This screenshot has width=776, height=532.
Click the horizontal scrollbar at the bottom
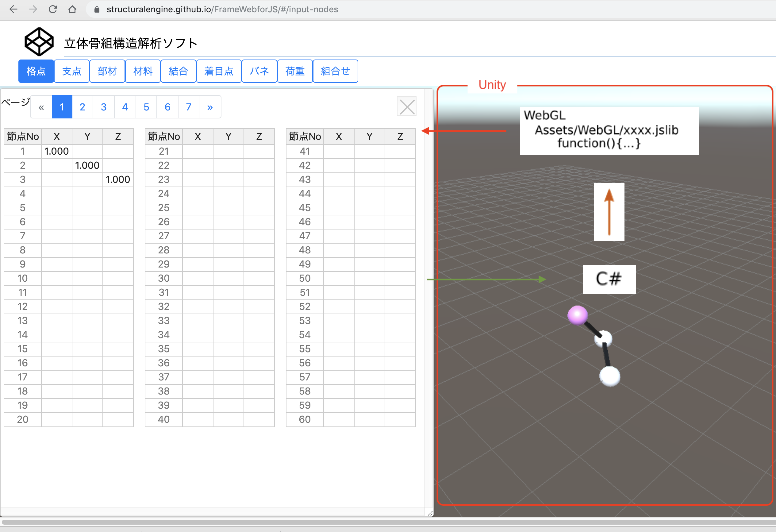[387, 522]
